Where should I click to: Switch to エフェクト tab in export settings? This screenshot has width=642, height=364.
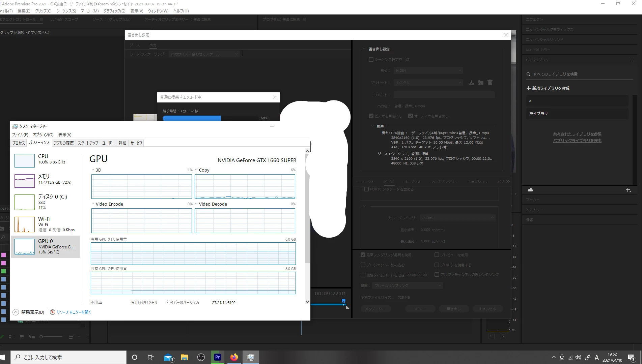tap(366, 182)
